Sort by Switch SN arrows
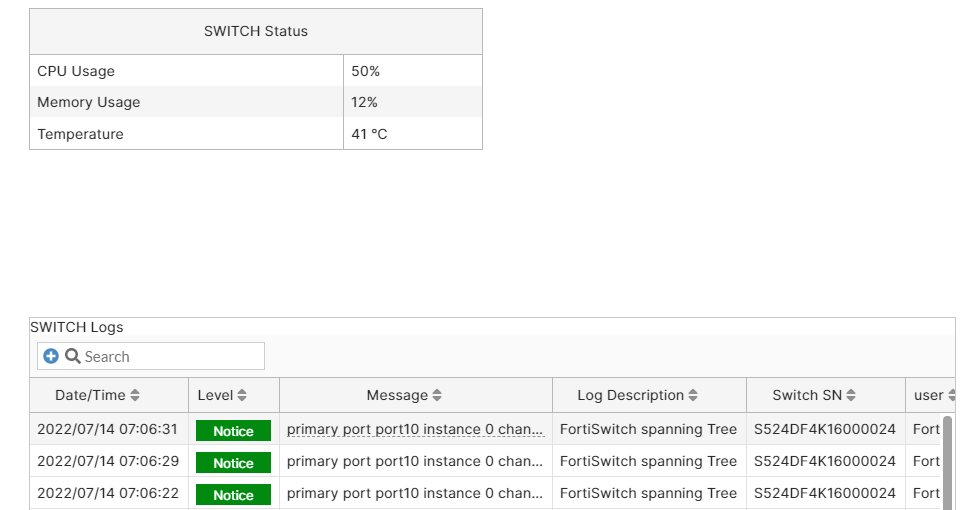 click(x=851, y=396)
